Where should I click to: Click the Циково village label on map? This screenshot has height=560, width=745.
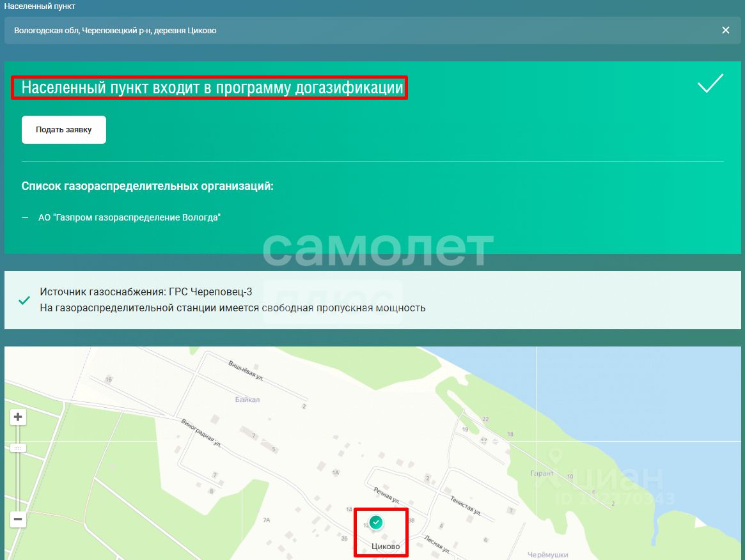tap(386, 546)
